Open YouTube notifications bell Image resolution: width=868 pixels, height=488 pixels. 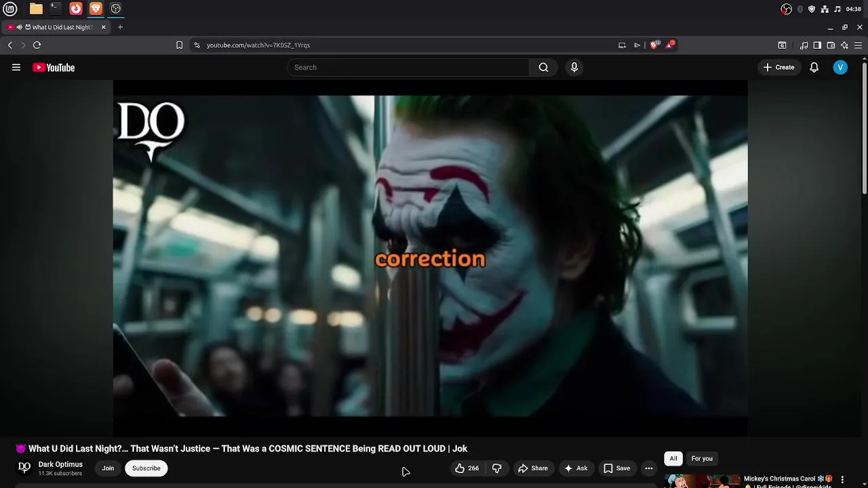[x=814, y=67]
